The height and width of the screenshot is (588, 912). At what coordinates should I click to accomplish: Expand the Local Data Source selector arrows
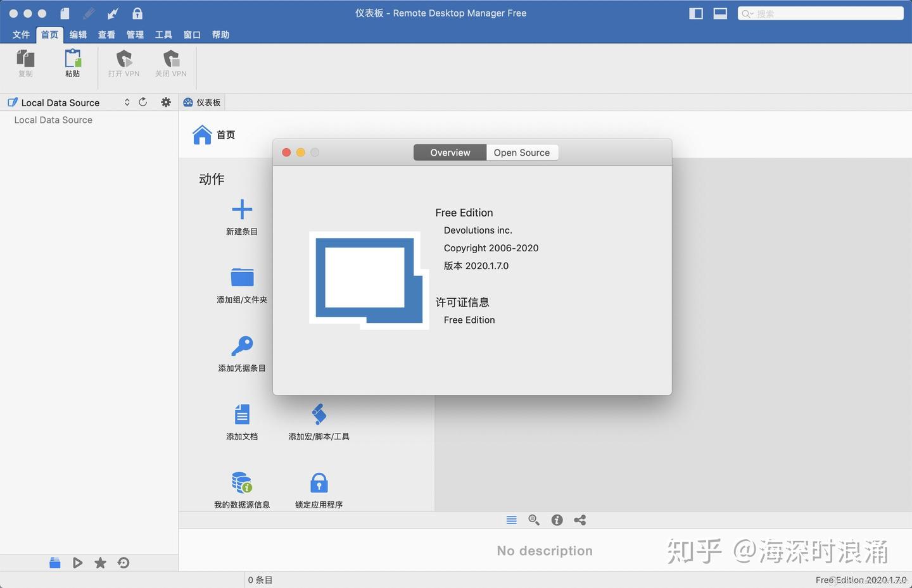tap(127, 102)
